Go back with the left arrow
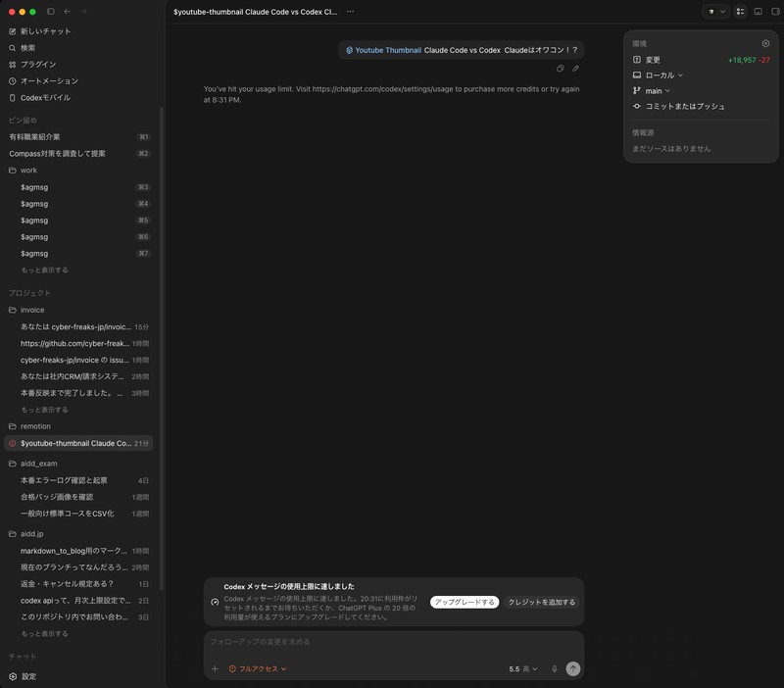 pyautogui.click(x=67, y=12)
